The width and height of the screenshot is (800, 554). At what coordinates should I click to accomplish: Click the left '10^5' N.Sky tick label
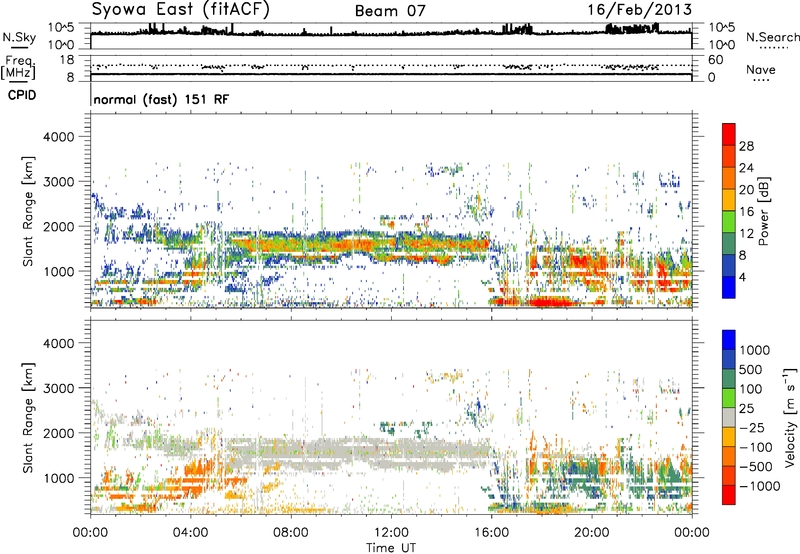pyautogui.click(x=61, y=28)
